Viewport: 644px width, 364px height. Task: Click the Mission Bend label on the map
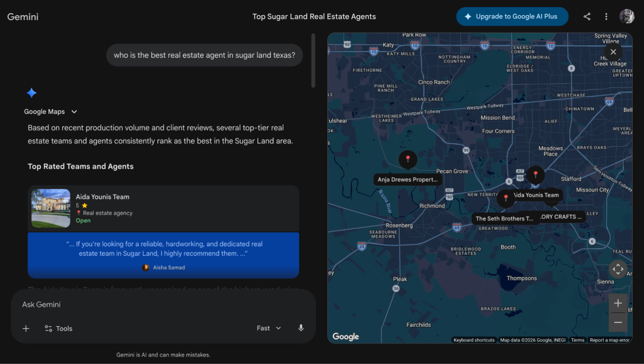tap(497, 118)
